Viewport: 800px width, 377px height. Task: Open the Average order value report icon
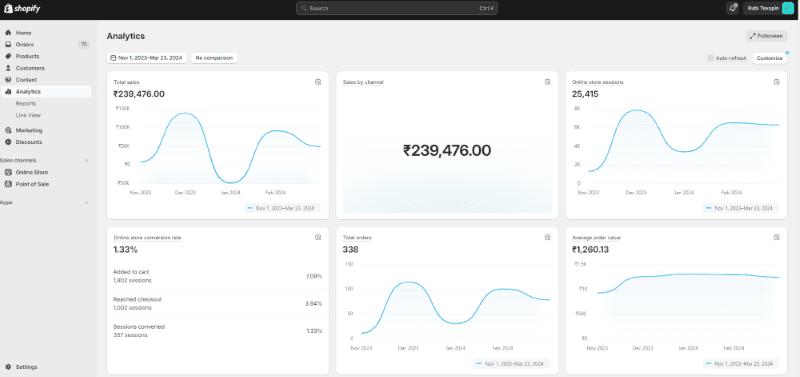tap(777, 237)
